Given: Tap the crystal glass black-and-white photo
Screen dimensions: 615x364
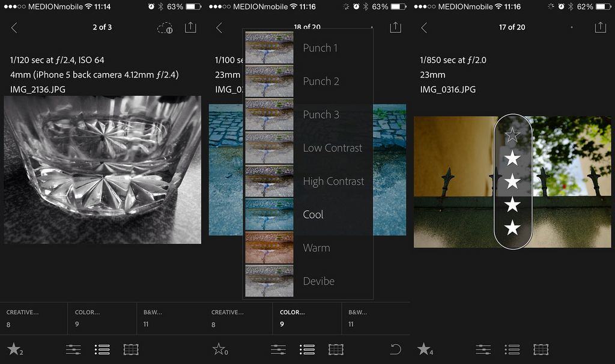Looking at the screenshot, I should point(102,170).
